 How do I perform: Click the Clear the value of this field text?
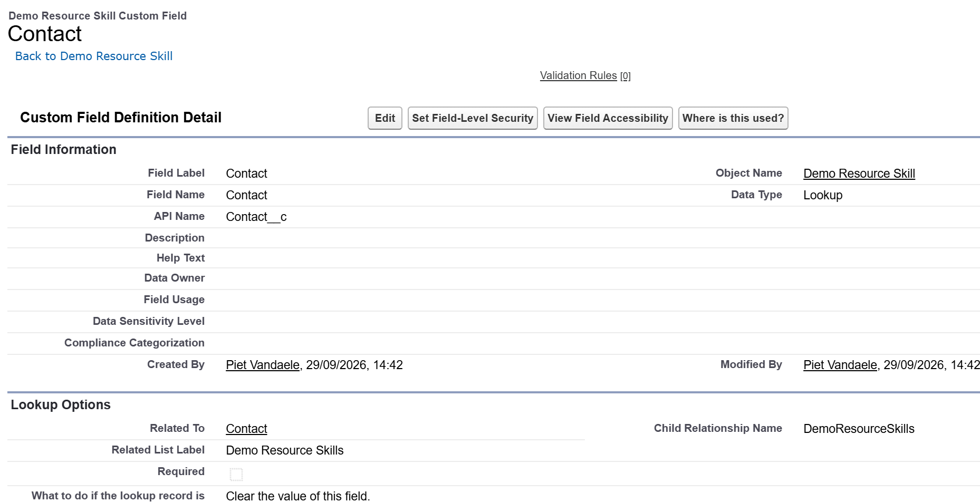point(298,496)
